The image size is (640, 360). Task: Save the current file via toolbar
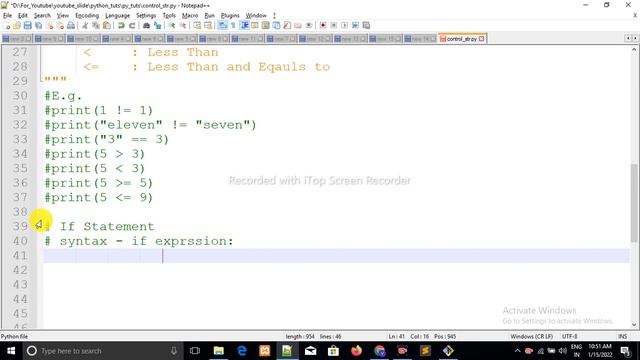(x=27, y=26)
